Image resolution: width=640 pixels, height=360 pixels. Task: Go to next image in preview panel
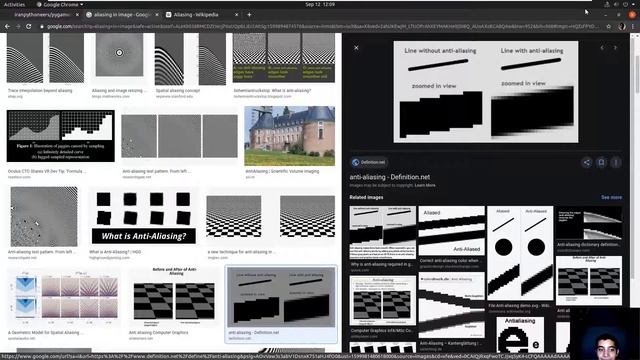(x=615, y=48)
